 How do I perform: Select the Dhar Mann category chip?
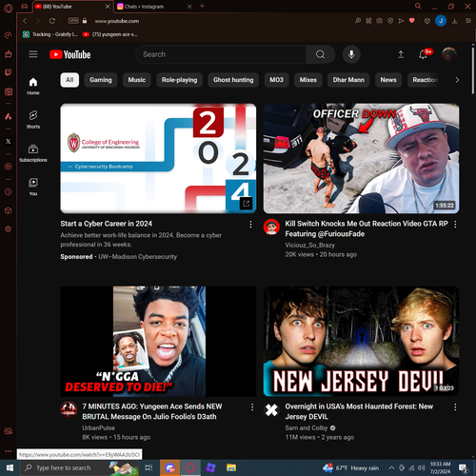(x=348, y=80)
